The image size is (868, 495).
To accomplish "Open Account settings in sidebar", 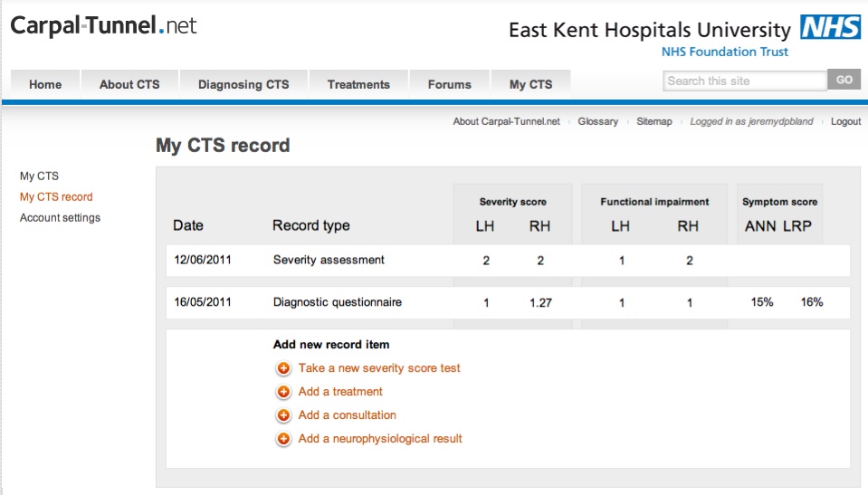I will [x=61, y=218].
